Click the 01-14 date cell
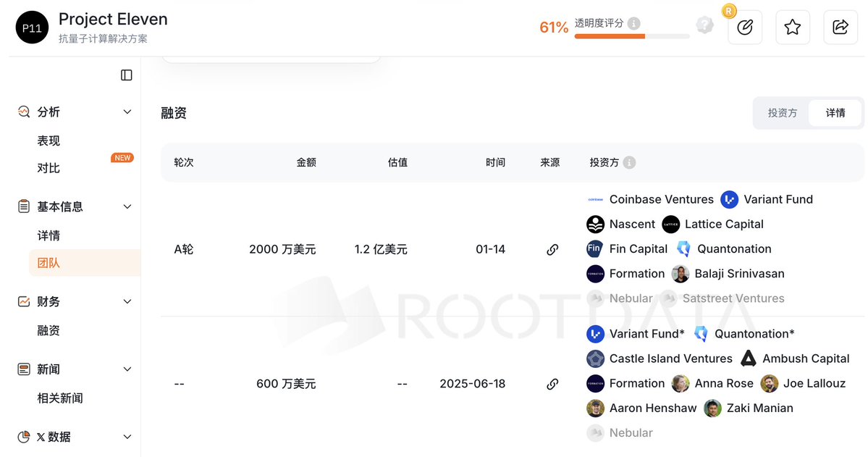 click(x=490, y=249)
